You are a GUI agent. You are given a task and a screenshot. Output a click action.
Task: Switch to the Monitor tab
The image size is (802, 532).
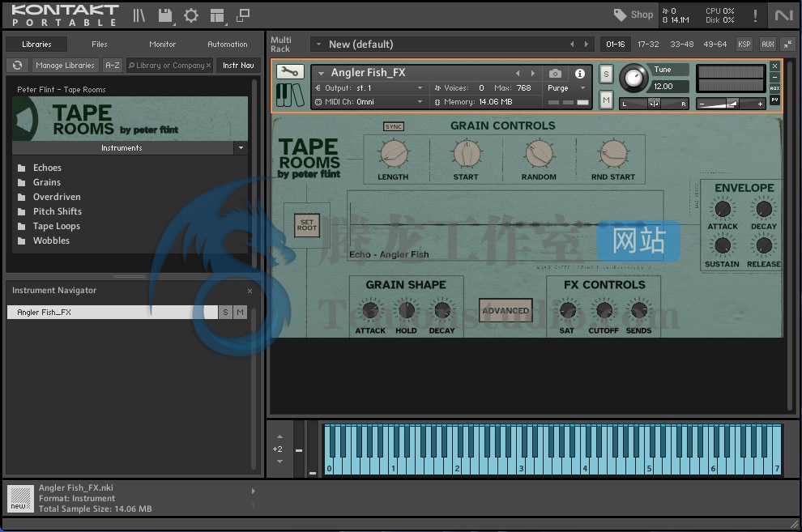(162, 45)
